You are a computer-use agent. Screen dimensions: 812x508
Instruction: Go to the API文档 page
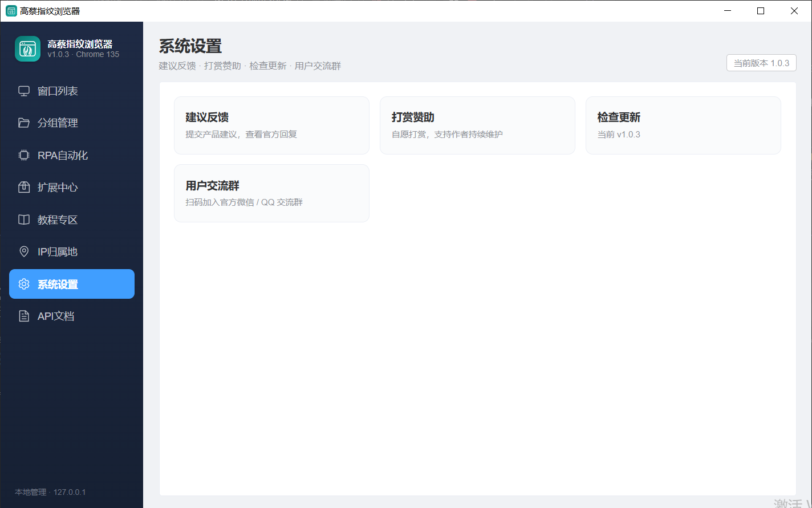tap(72, 316)
